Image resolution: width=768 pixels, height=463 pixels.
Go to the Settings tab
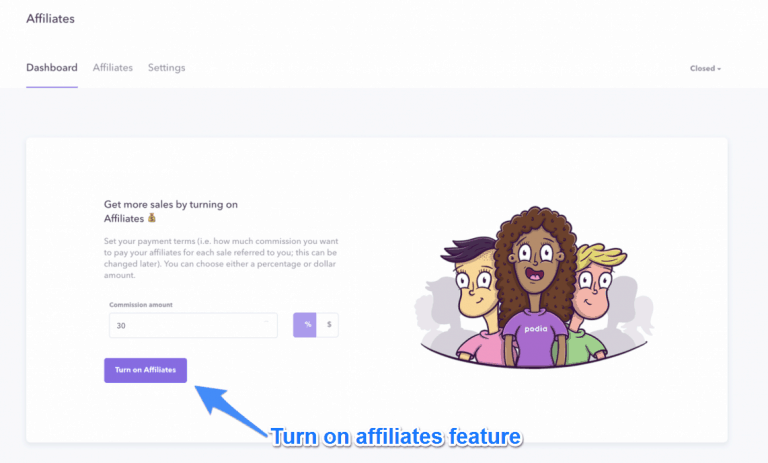[167, 68]
